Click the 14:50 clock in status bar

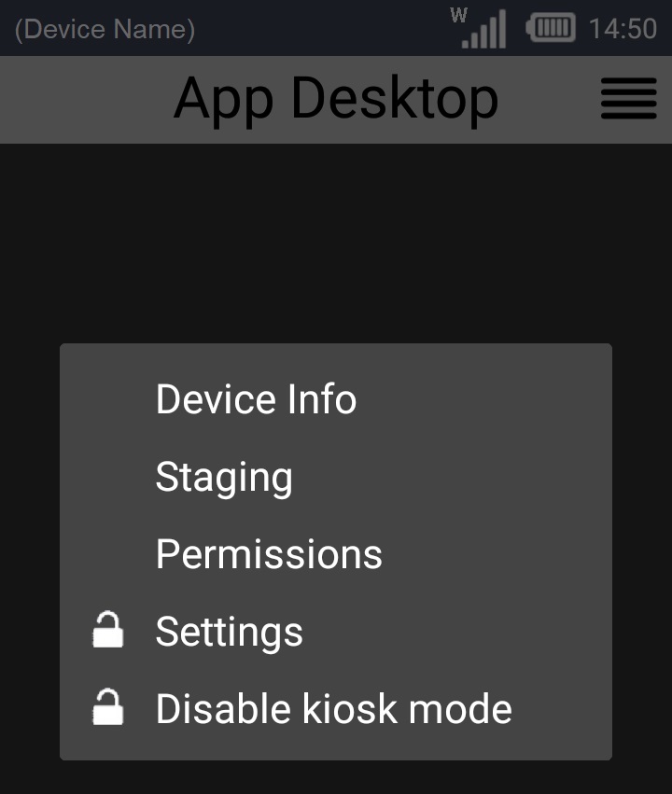[x=623, y=29]
